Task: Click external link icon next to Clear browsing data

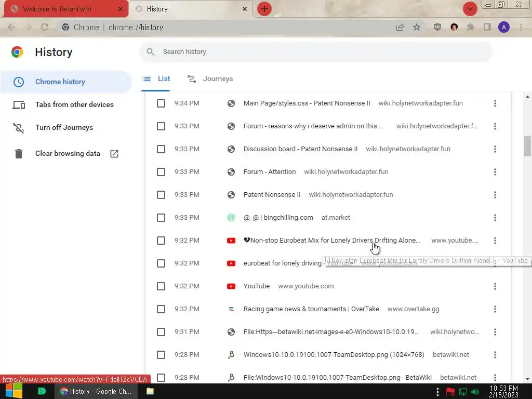Action: 114,154
